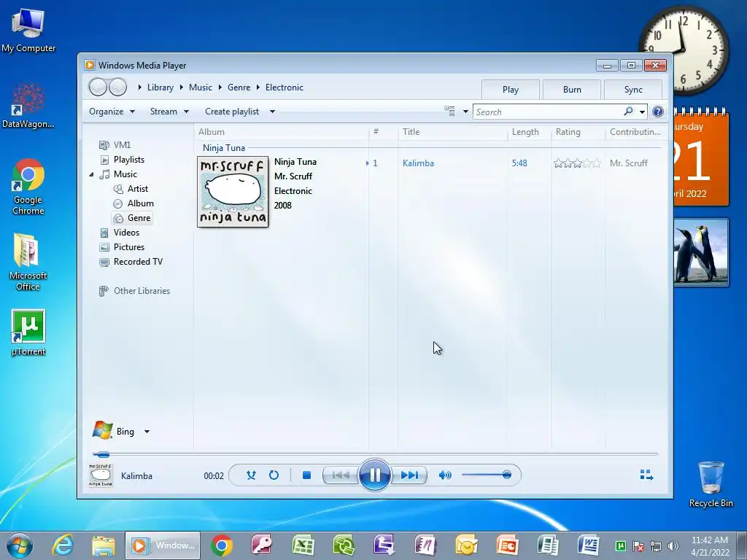Screen dimensions: 747x560
Task: Open the Windows Start menu
Action: 19,545
